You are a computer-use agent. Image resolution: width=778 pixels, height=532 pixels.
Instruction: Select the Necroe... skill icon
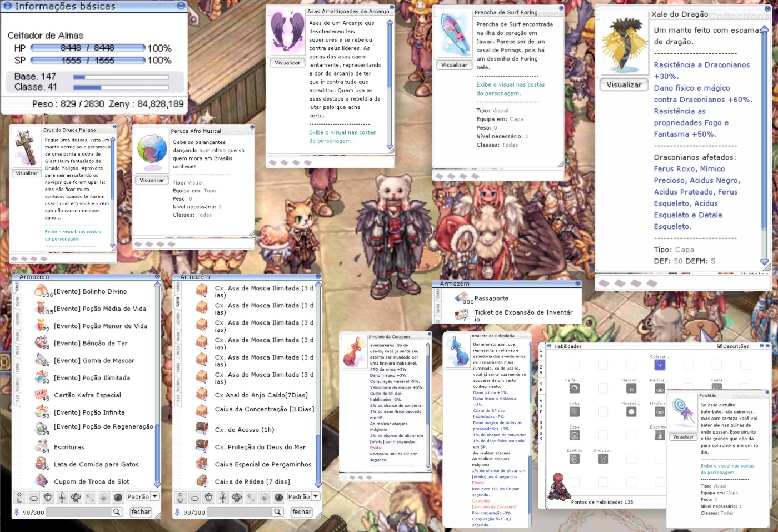(631, 412)
